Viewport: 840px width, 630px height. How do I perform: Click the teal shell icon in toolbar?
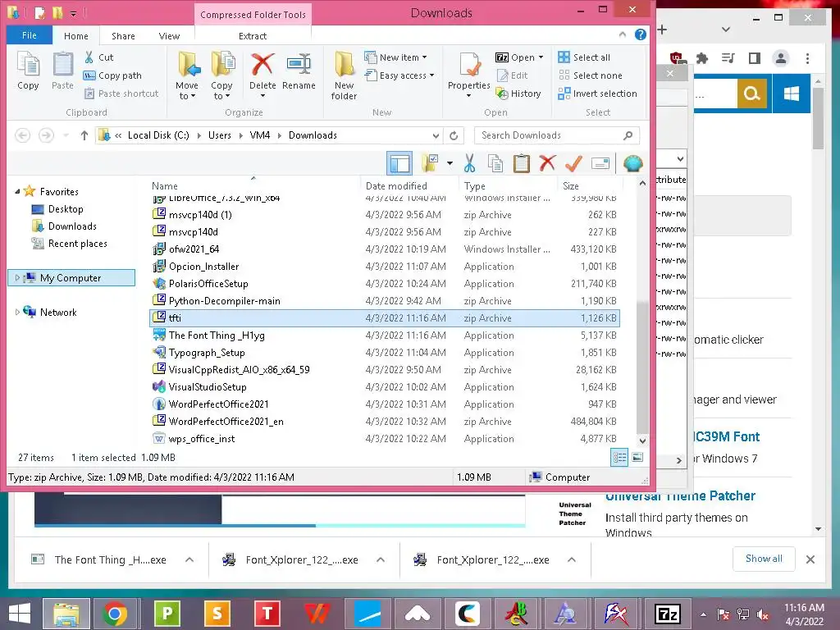tap(632, 163)
